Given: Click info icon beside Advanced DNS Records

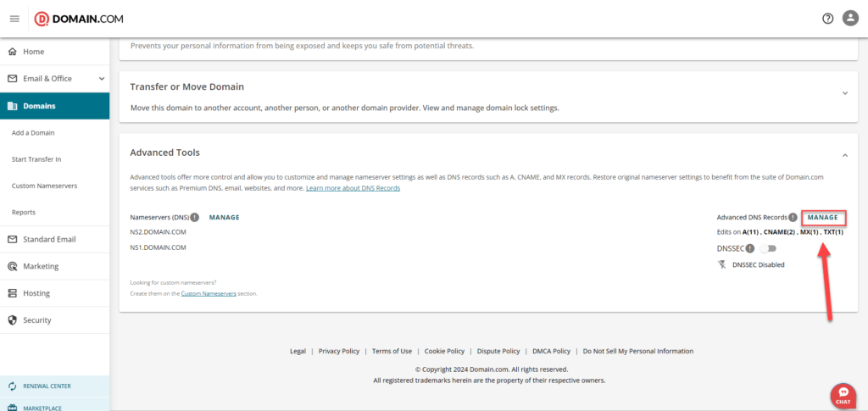Looking at the screenshot, I should pos(793,218).
